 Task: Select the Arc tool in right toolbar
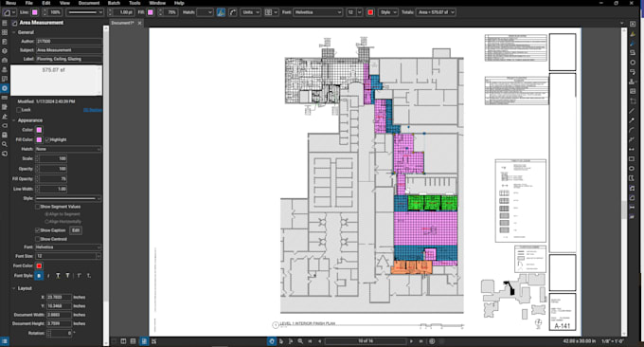tap(632, 130)
